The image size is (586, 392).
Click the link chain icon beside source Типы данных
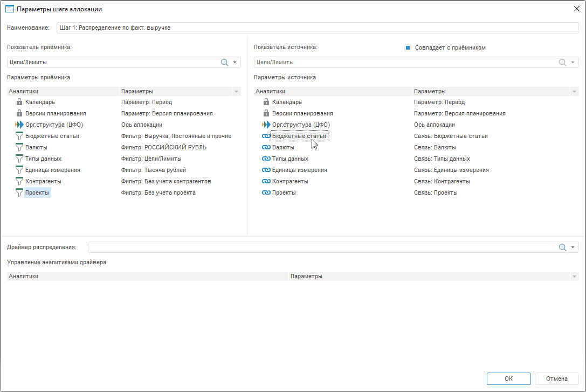tap(266, 159)
